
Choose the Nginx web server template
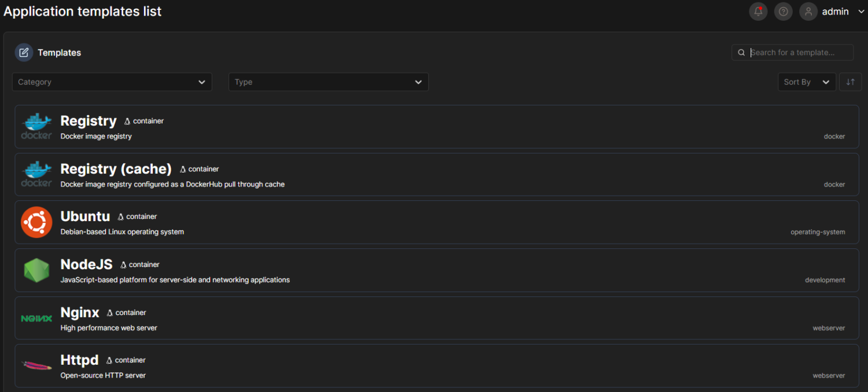click(80, 313)
